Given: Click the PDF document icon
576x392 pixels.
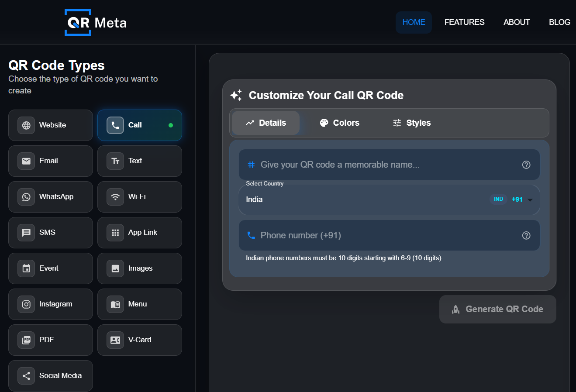Looking at the screenshot, I should pos(26,340).
